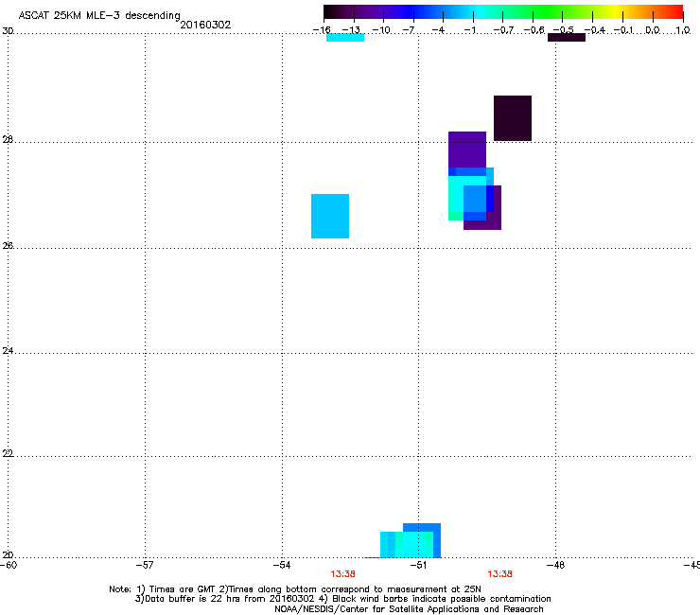700x615 pixels.
Task: Click the 26 latitude axis label
Action: [8, 246]
